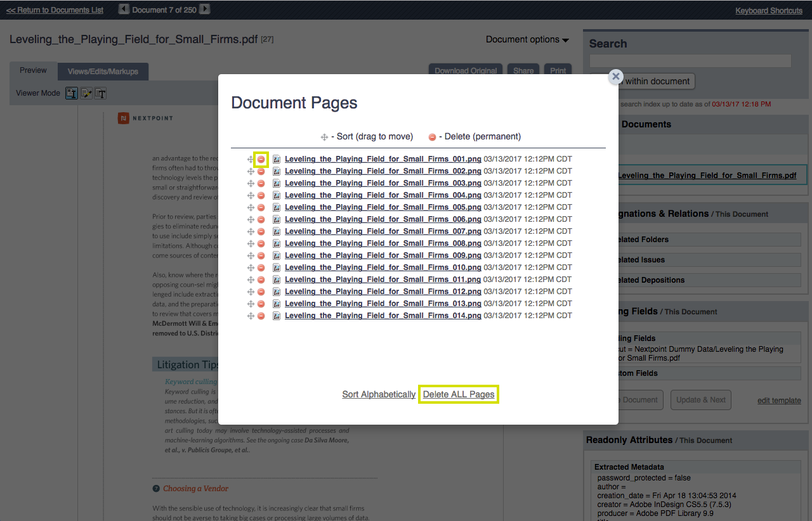Click Delete ALL Pages link

[459, 394]
